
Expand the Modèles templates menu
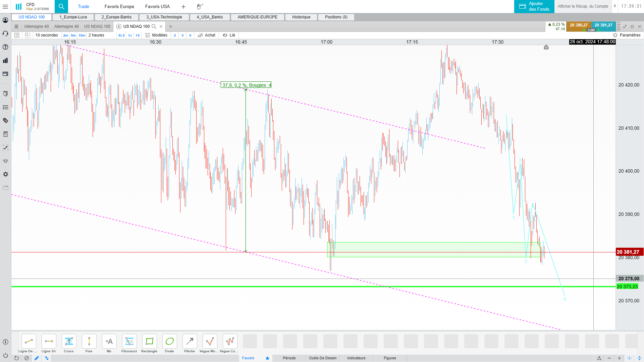pyautogui.click(x=156, y=35)
